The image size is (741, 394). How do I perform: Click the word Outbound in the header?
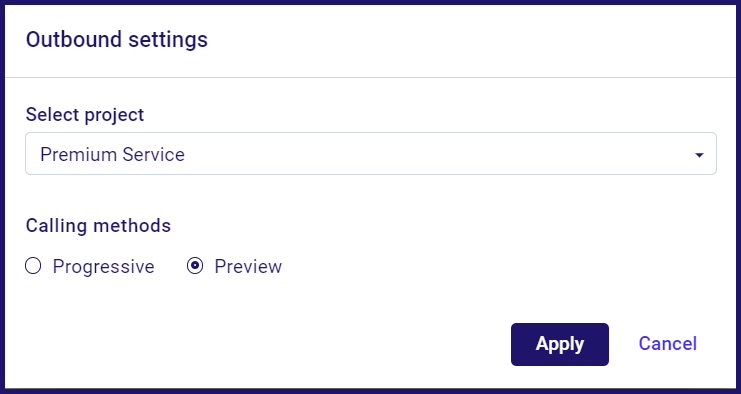pos(74,39)
